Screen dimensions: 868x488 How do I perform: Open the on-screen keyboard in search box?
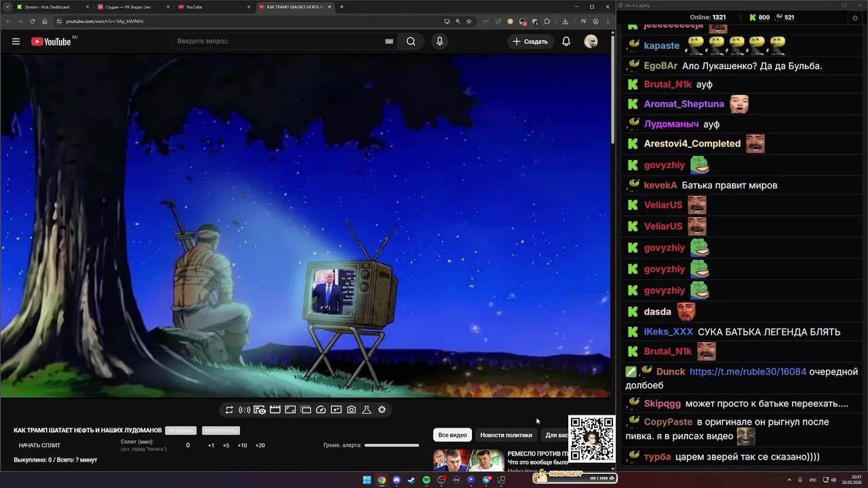389,41
